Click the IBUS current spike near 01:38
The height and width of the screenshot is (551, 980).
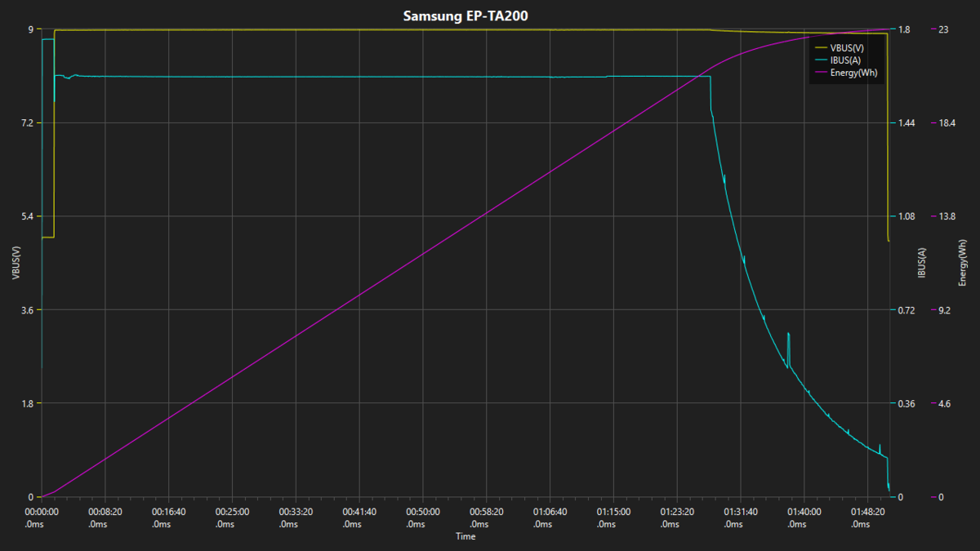click(x=789, y=350)
